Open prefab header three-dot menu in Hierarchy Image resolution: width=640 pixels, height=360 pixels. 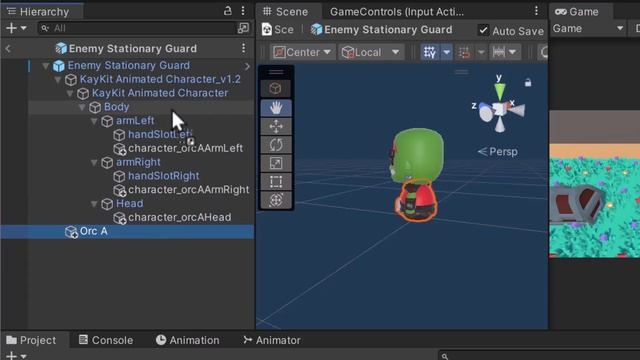pos(244,48)
